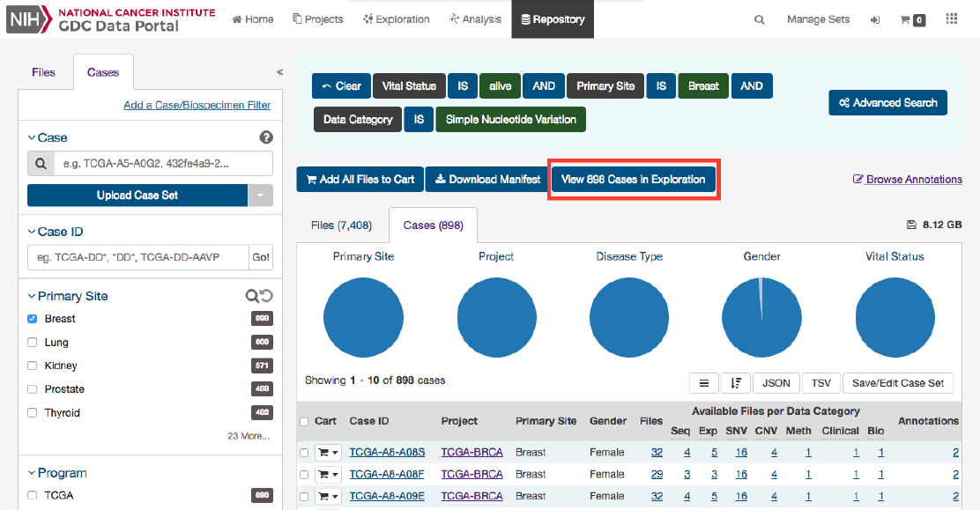
Task: Export table as TSV
Action: coord(820,383)
